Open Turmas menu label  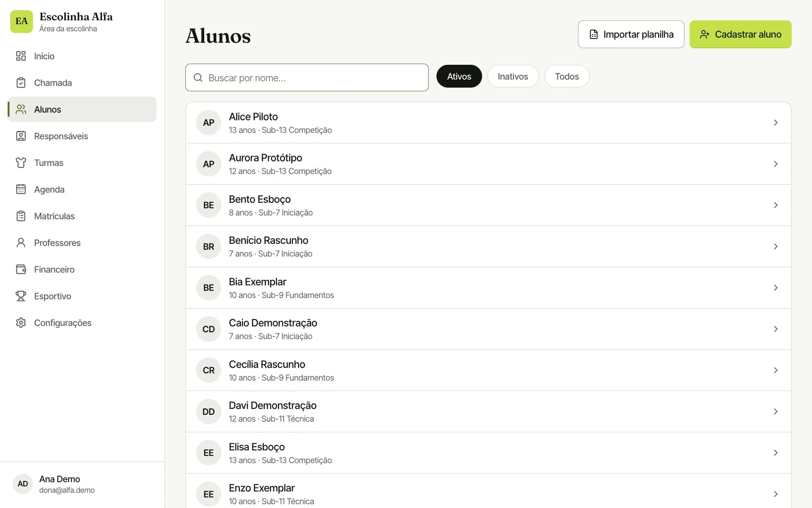(49, 163)
